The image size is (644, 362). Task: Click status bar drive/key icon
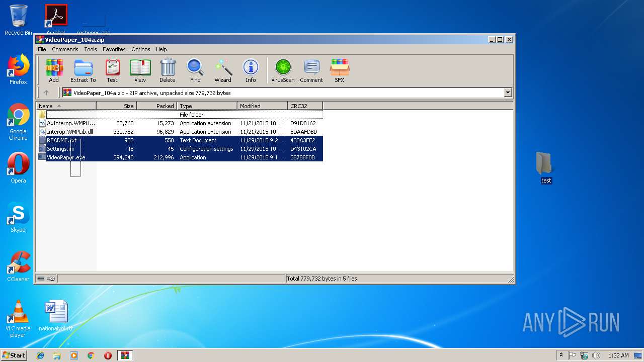46,279
